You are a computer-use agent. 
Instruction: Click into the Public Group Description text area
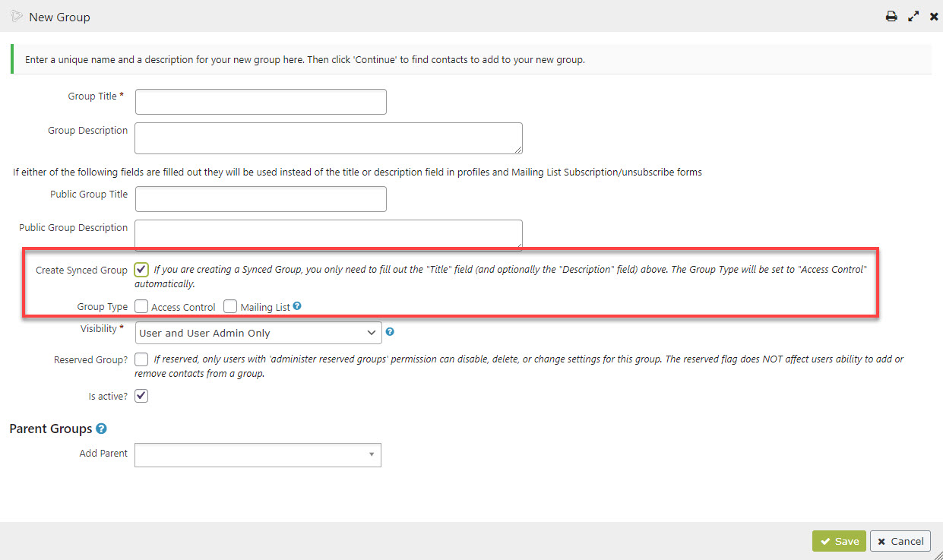pos(328,235)
